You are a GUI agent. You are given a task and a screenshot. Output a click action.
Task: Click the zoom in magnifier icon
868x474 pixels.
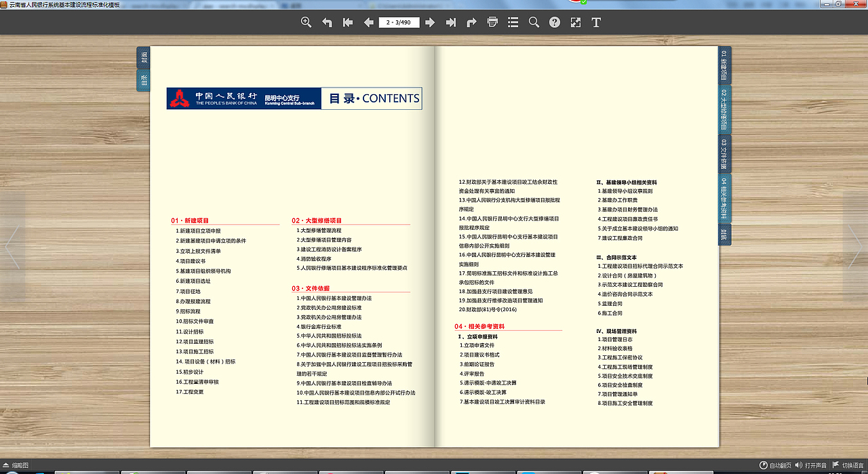coord(306,22)
